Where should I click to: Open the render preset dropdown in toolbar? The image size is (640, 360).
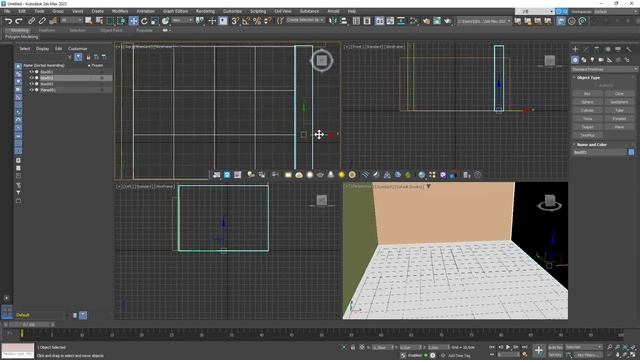[x=484, y=21]
